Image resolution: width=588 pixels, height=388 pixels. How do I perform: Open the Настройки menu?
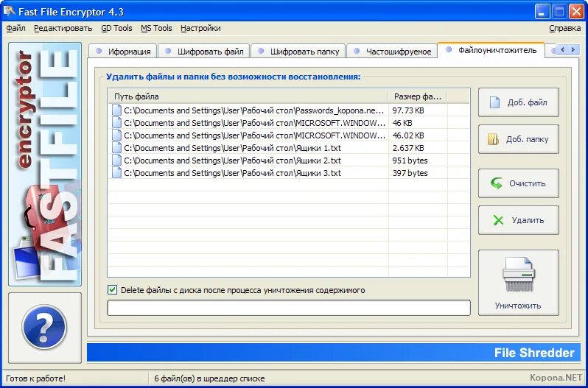(200, 28)
